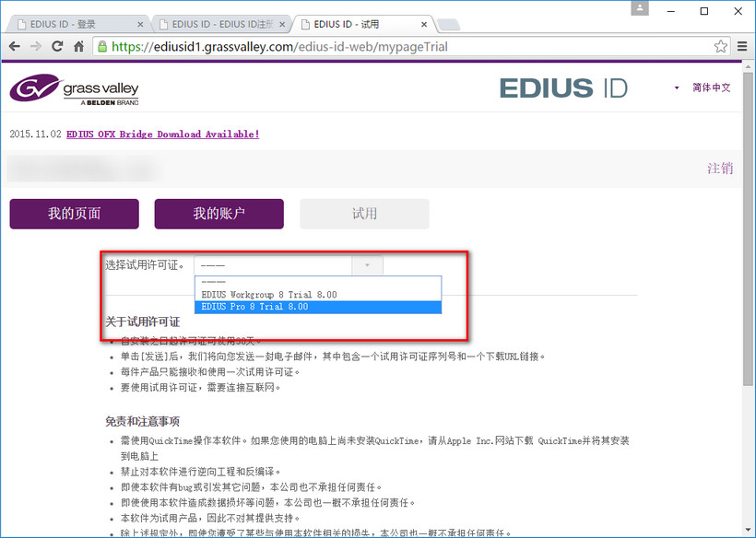Click the EDIUS ID logo
The width and height of the screenshot is (756, 538).
[563, 88]
